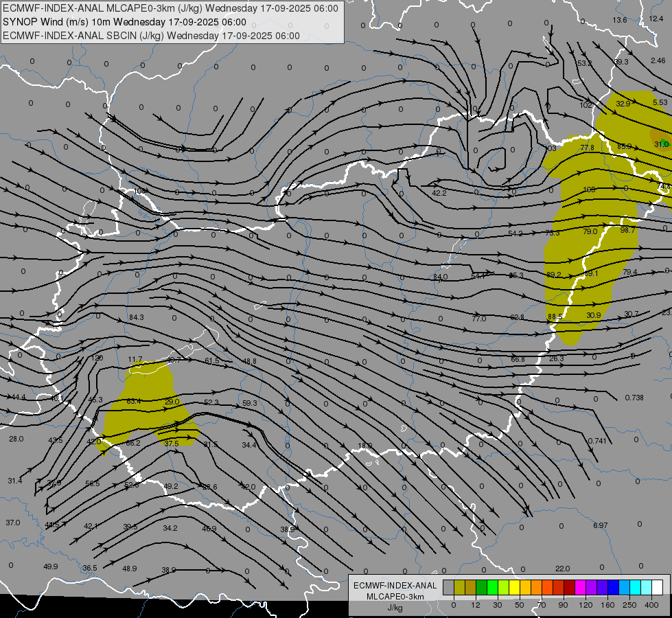Click the map value 5.53

[x=660, y=102]
